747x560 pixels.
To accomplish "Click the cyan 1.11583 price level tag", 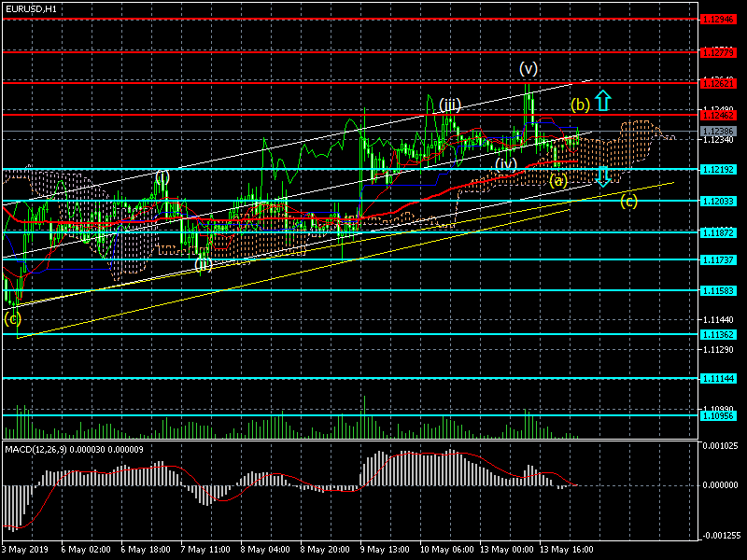I will (x=719, y=290).
